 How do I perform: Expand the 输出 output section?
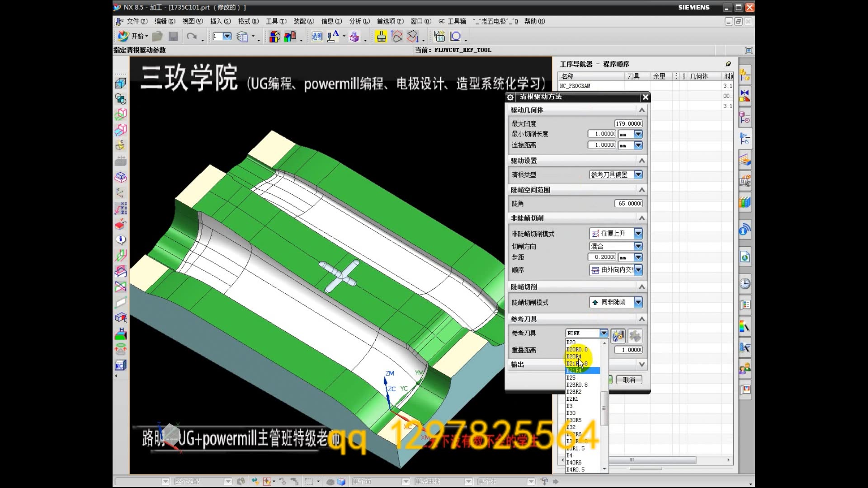[x=641, y=365]
